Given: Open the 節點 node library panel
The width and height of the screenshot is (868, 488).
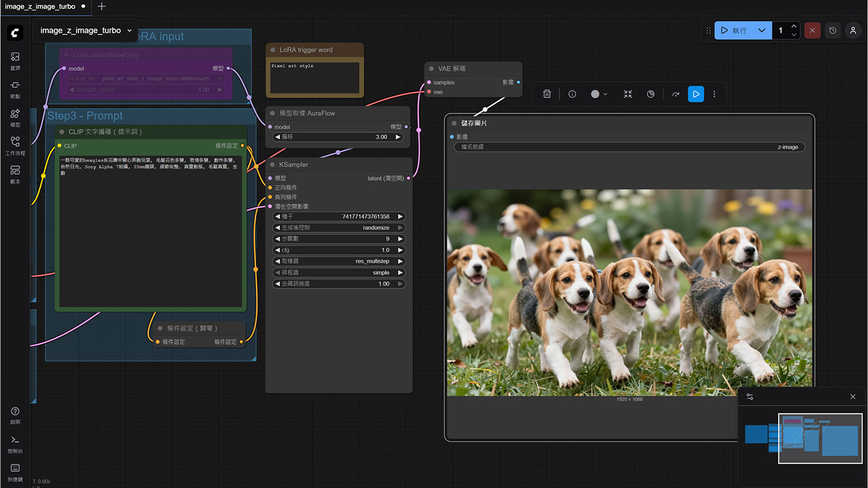Looking at the screenshot, I should point(15,89).
